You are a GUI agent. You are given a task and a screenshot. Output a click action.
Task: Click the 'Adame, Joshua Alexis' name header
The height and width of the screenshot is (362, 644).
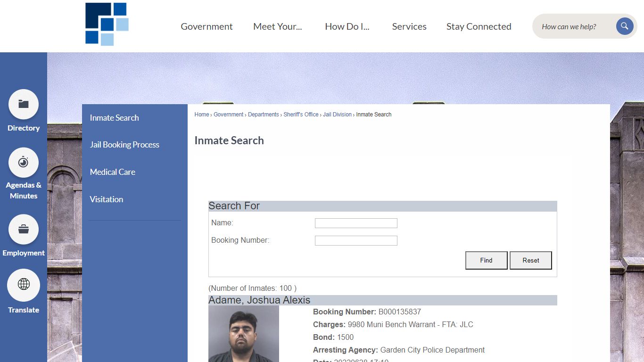point(259,300)
